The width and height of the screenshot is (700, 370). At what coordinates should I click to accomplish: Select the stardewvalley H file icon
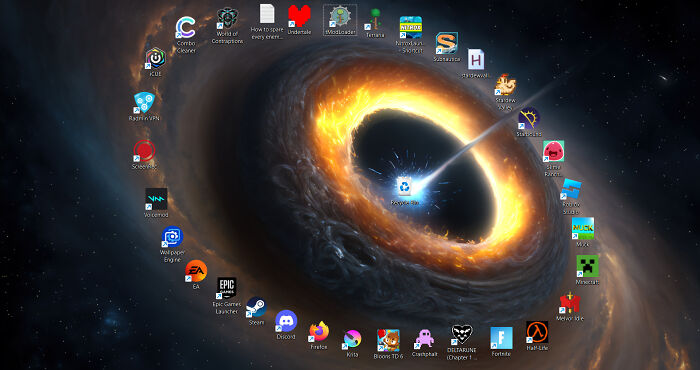pos(476,59)
